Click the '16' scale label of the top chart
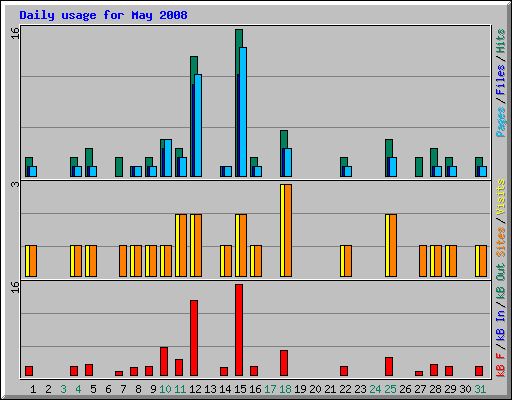The height and width of the screenshot is (400, 512). pos(15,33)
